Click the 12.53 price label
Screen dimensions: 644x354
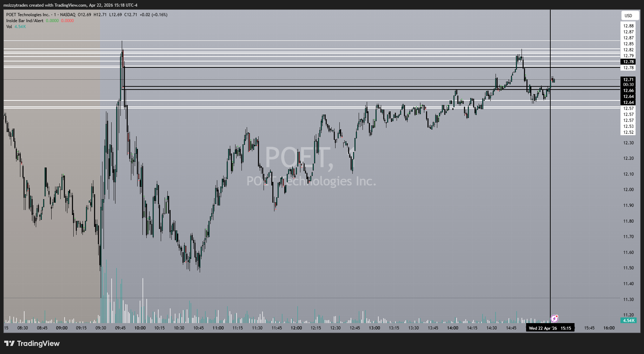point(628,126)
